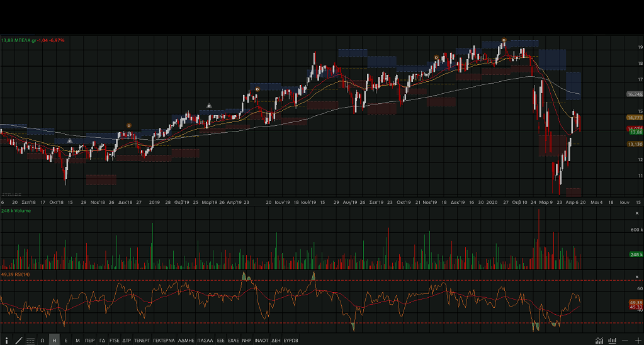
Task: Click the RSI(14) indicator label
Action: pyautogui.click(x=15, y=274)
